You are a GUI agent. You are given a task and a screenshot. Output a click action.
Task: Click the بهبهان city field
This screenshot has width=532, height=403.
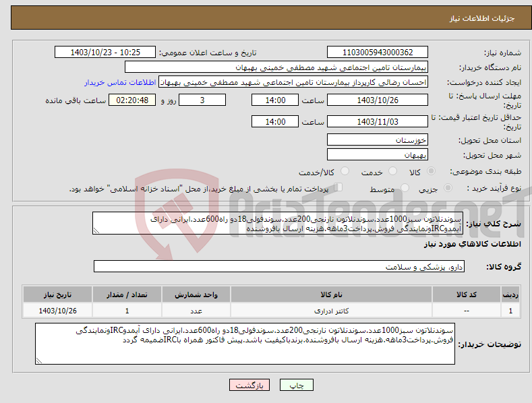pos(378,155)
